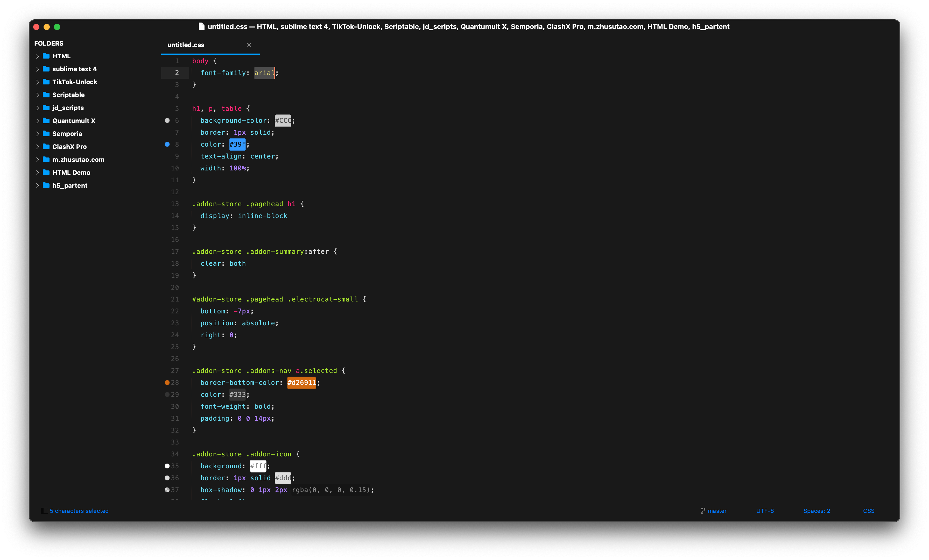Viewport: 929px width, 560px height.
Task: Click the ClashX Pro folder icon
Action: tap(46, 147)
